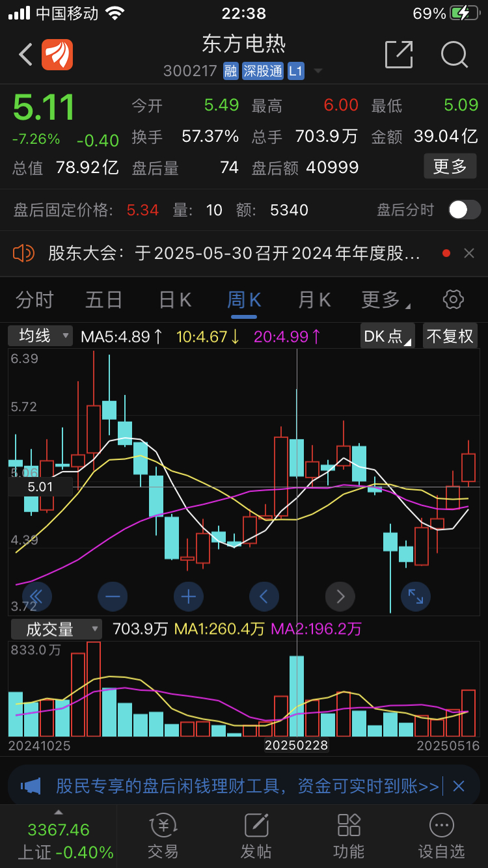Image resolution: width=488 pixels, height=868 pixels.
Task: Tap the 融 margin trading badge
Action: point(230,71)
